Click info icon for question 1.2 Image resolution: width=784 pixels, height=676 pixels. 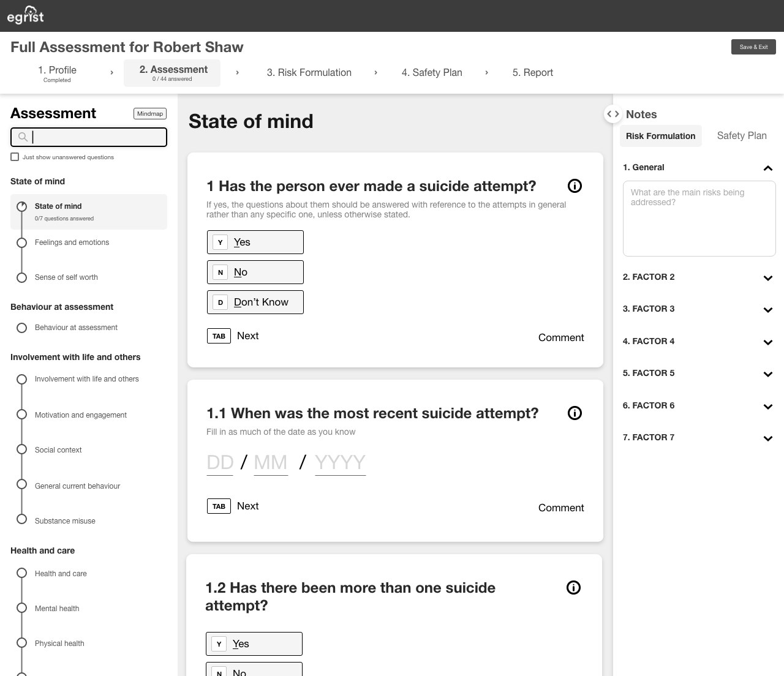point(573,588)
